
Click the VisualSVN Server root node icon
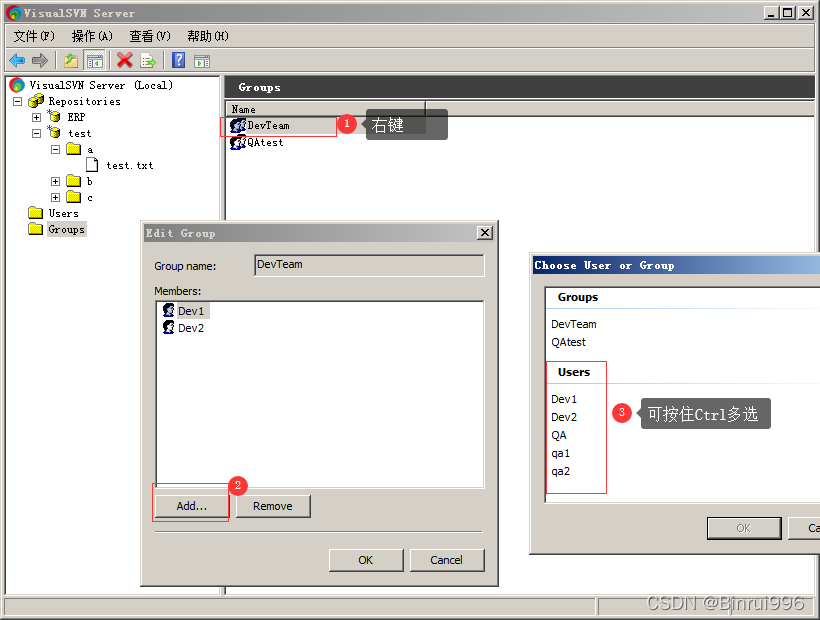pos(17,85)
